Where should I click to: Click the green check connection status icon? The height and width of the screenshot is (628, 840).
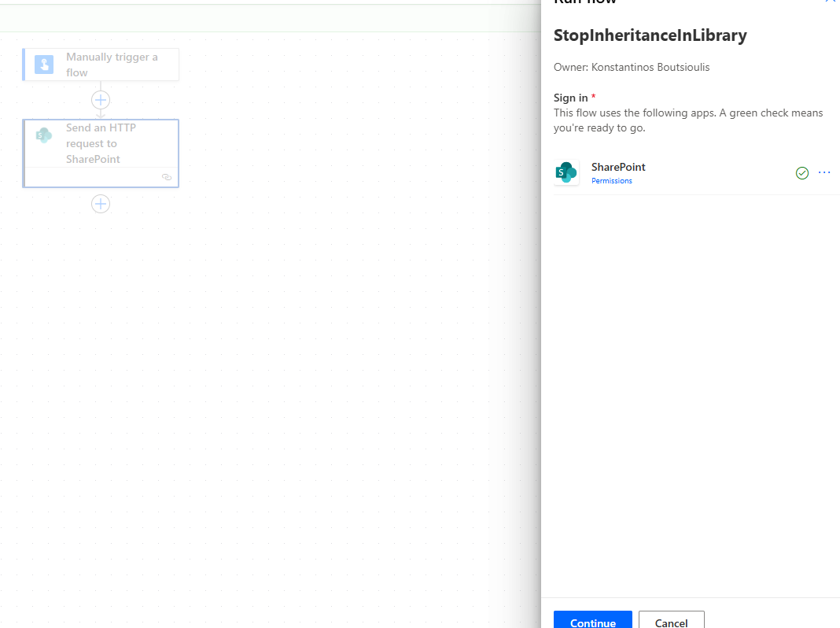click(x=801, y=173)
